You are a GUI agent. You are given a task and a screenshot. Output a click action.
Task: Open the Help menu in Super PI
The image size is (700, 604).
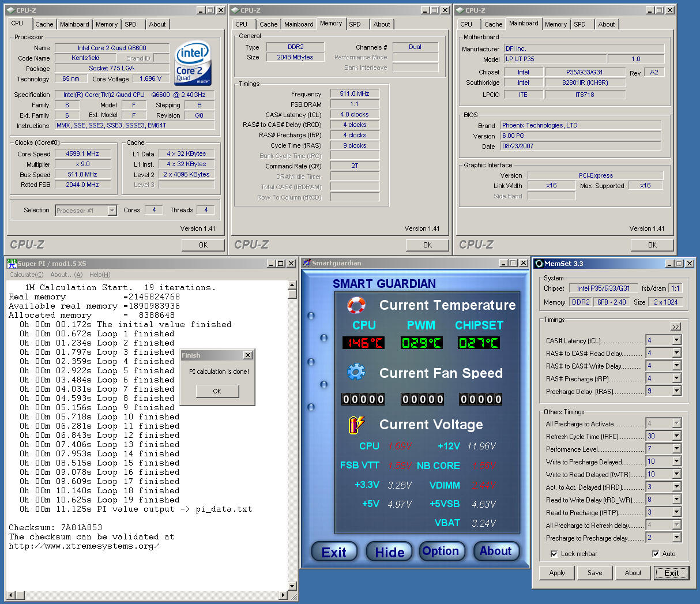[100, 275]
